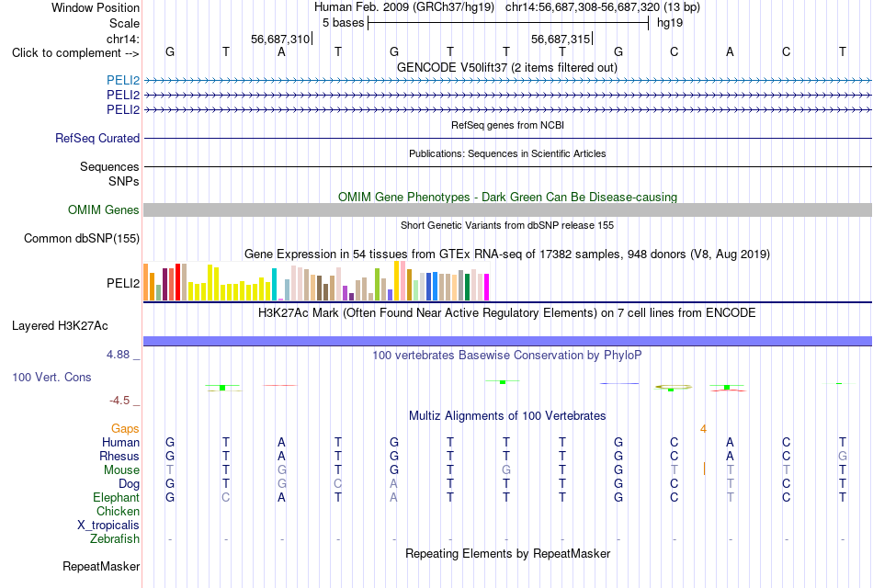The image size is (873, 588).
Task: Select the Dog alignment row label
Action: [x=130, y=484]
